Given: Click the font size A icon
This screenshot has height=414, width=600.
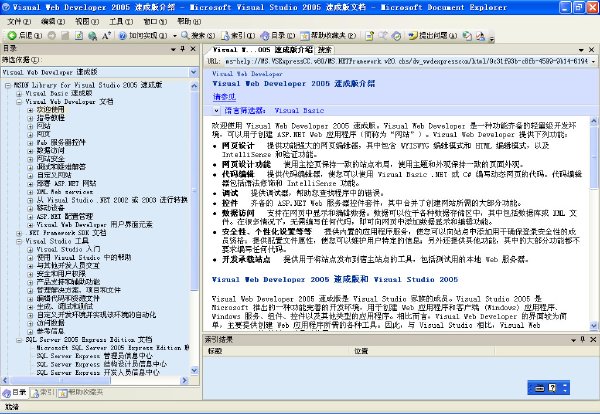Looking at the screenshot, I should pyautogui.click(x=106, y=36).
